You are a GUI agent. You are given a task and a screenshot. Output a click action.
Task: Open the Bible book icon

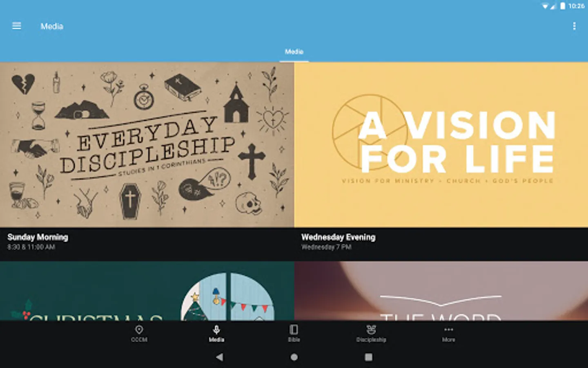click(294, 330)
